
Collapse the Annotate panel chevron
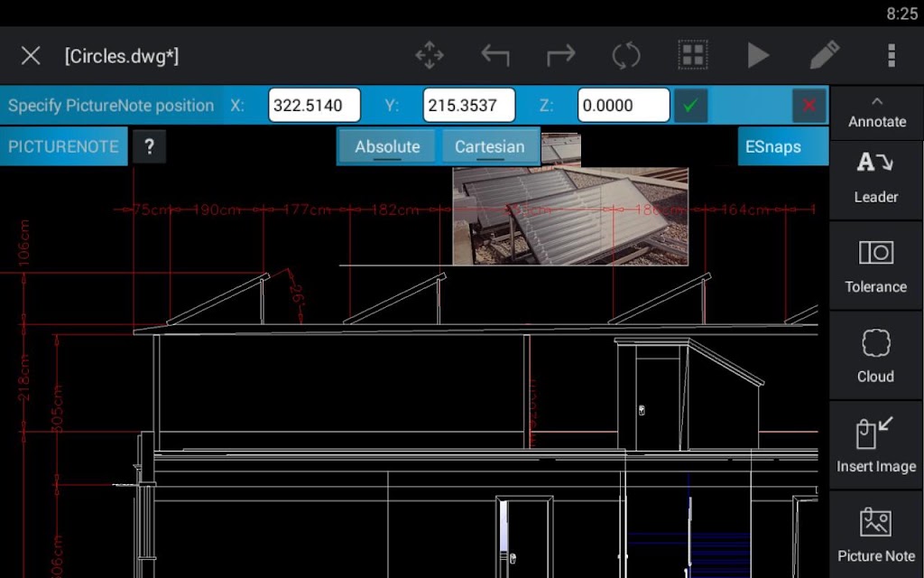click(x=876, y=101)
